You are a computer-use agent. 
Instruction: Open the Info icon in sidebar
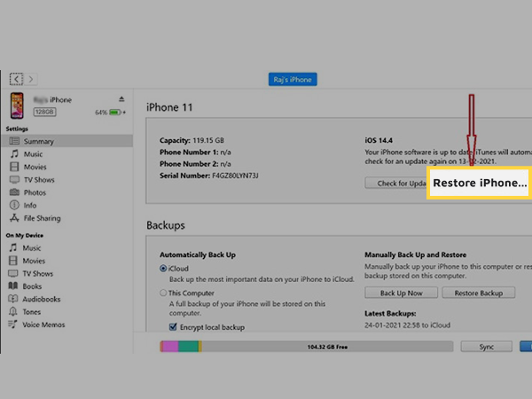14,205
